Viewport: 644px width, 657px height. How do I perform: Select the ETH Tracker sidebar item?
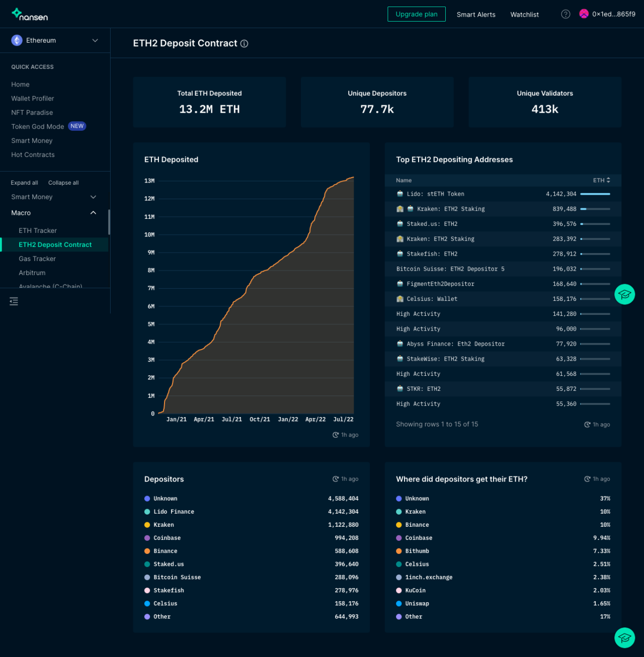38,230
